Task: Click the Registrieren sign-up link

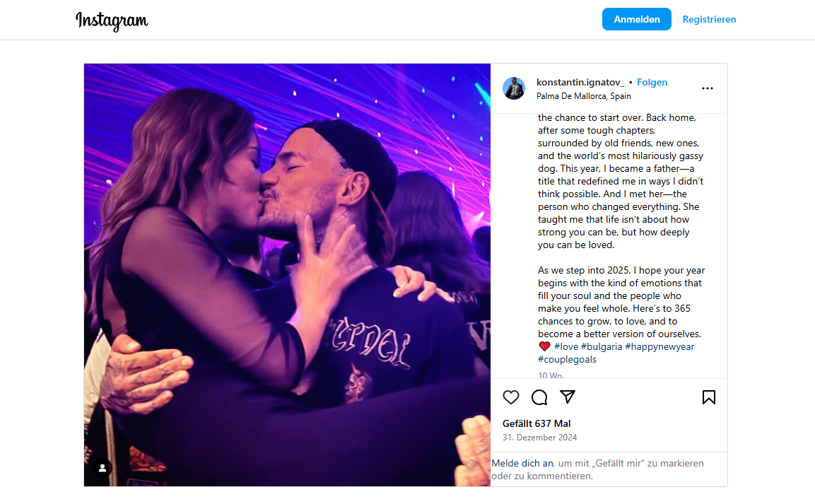Action: (x=709, y=20)
